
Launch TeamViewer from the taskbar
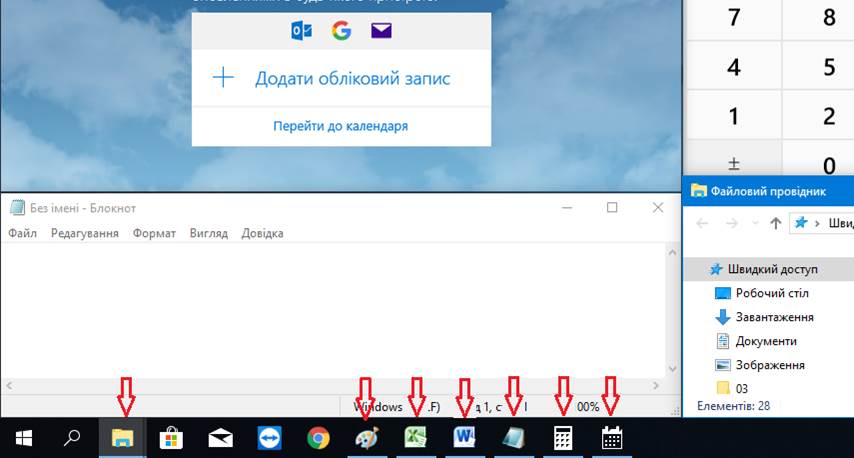pyautogui.click(x=270, y=438)
